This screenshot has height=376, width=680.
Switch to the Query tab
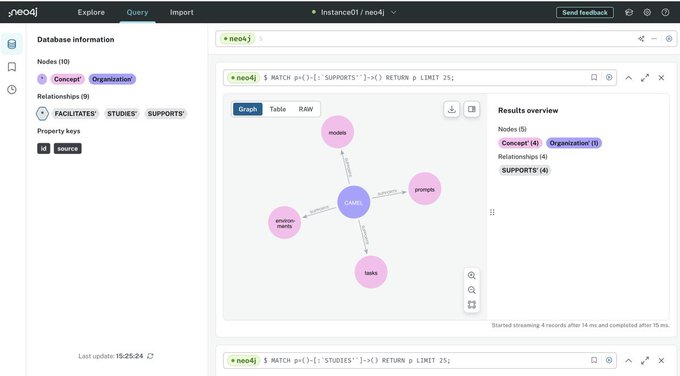pos(137,12)
